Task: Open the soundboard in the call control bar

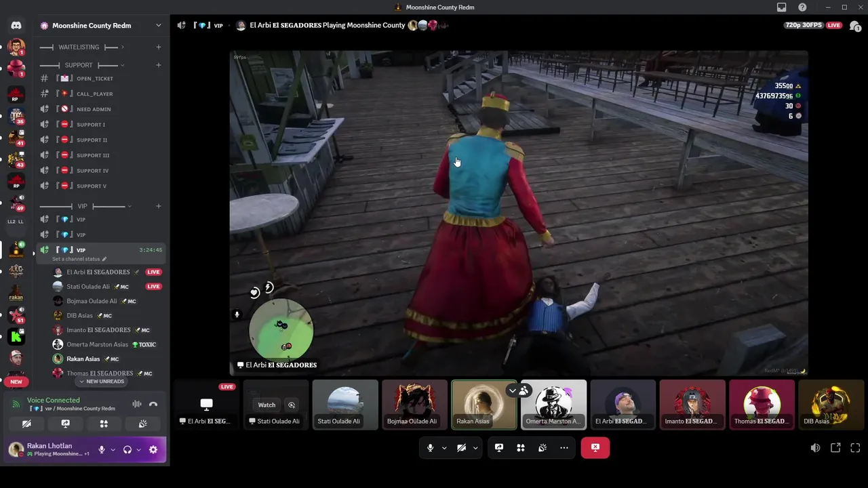Action: point(542,448)
